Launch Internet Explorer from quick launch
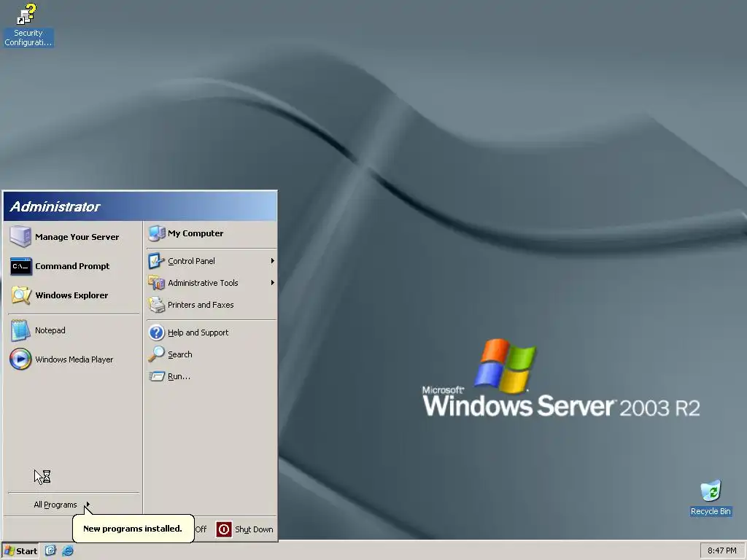 pyautogui.click(x=68, y=551)
